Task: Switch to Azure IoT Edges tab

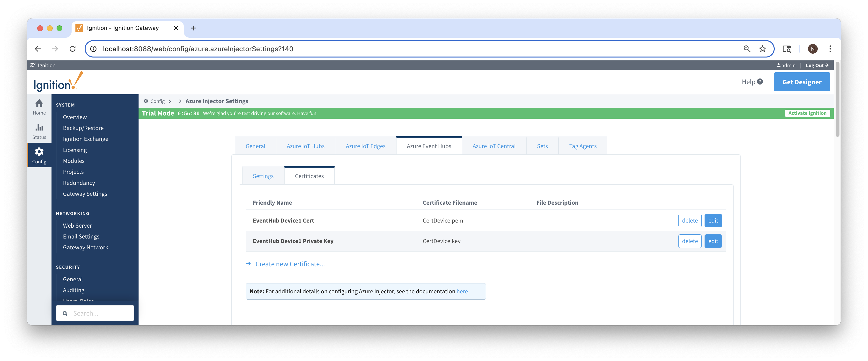Action: (365, 146)
